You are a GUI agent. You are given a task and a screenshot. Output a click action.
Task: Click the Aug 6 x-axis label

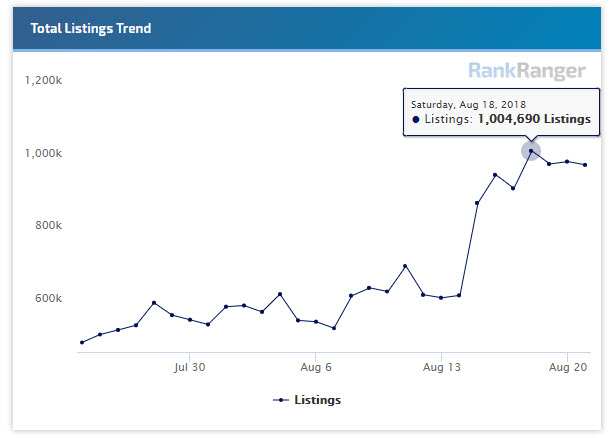[x=316, y=367]
